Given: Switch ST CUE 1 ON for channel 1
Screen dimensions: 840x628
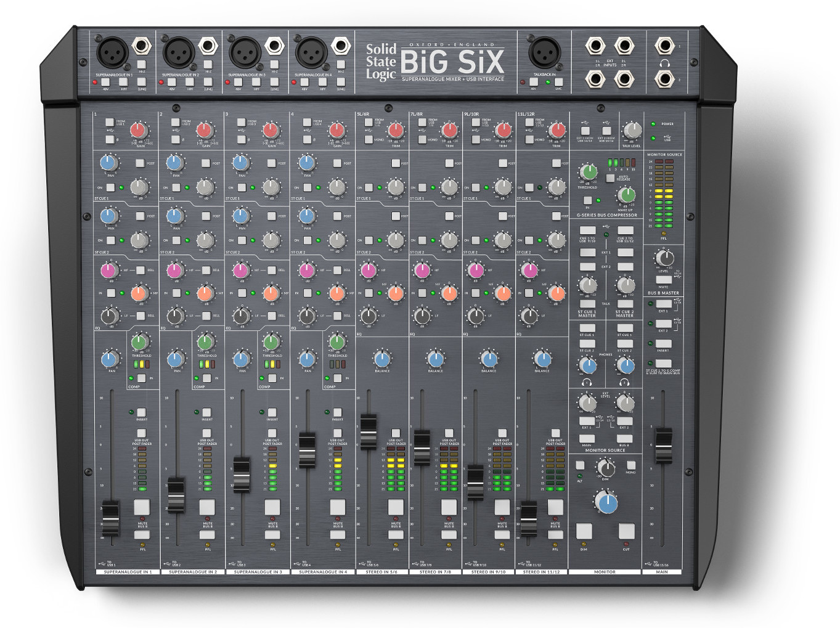Looking at the screenshot, I should [x=110, y=187].
